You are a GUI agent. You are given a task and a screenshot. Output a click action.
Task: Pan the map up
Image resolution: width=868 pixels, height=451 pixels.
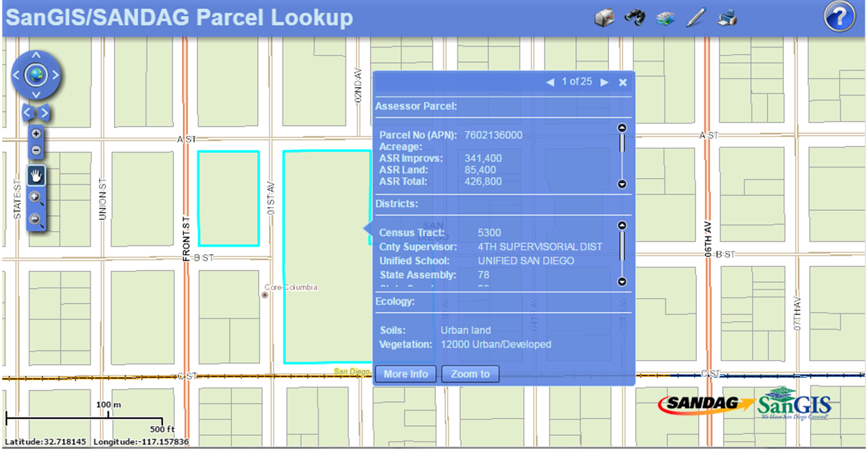[36, 56]
